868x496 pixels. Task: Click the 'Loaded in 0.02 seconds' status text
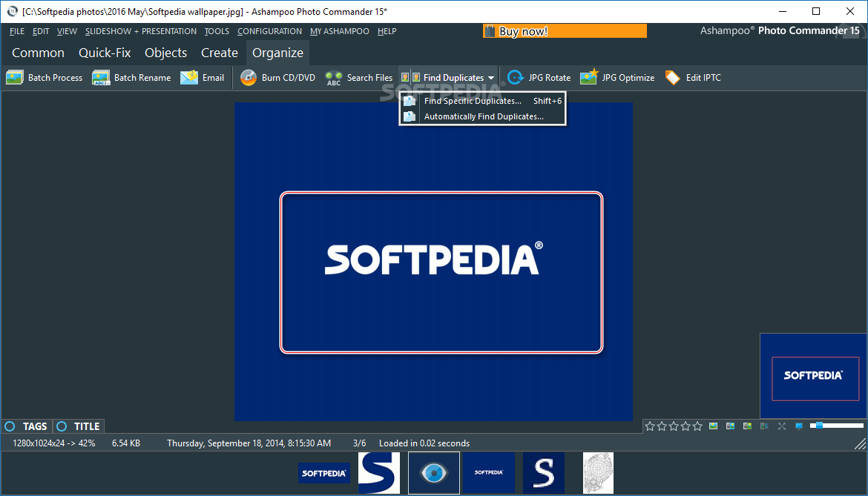(424, 443)
